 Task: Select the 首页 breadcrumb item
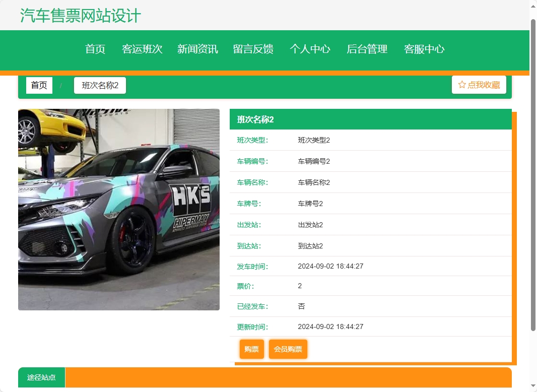tap(39, 85)
